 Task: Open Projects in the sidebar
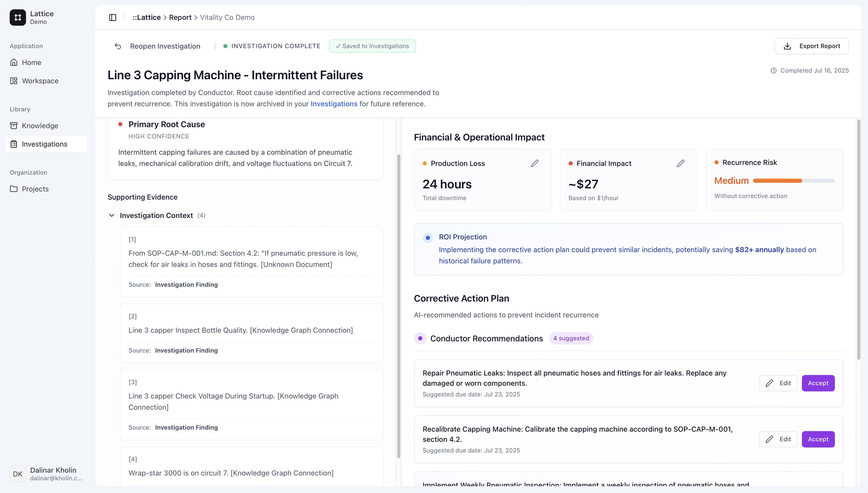click(x=46, y=189)
